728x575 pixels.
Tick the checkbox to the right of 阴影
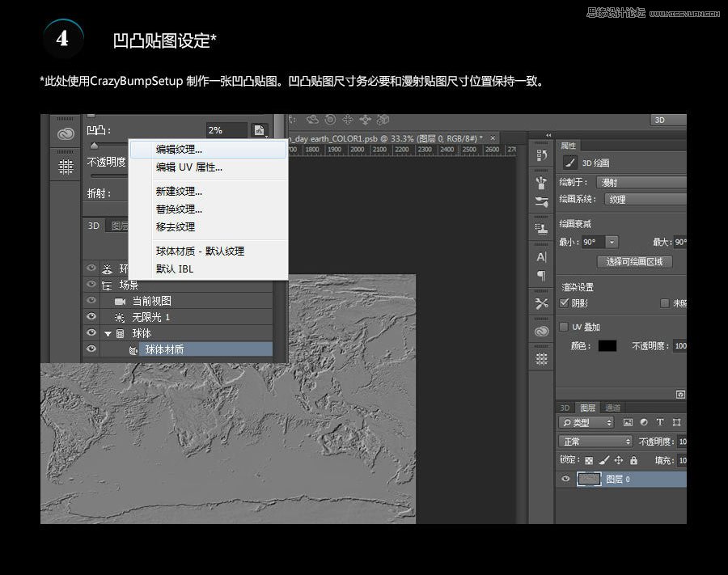[x=665, y=303]
